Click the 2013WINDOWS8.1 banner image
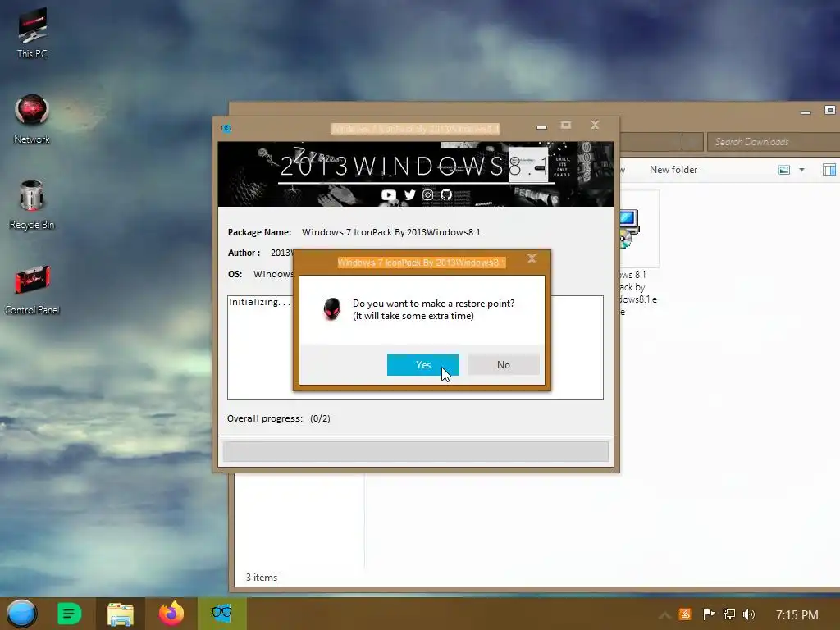 416,174
